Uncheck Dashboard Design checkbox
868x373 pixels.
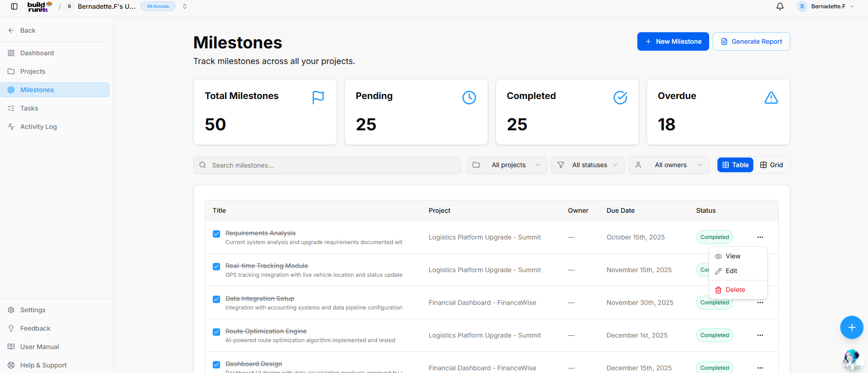point(216,365)
